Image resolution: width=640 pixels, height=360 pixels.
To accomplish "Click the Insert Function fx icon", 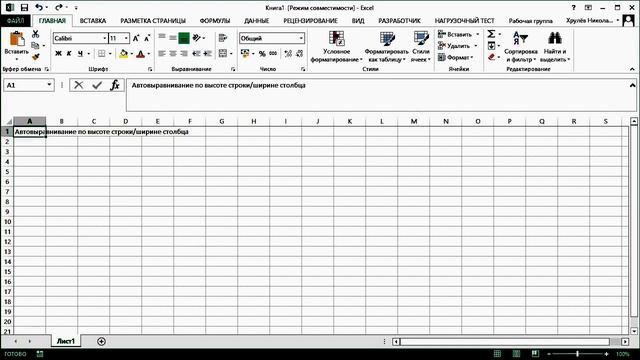I will pos(115,85).
